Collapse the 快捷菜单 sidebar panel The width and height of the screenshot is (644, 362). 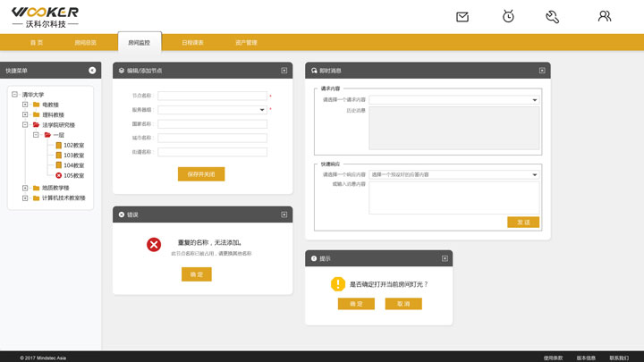(92, 71)
